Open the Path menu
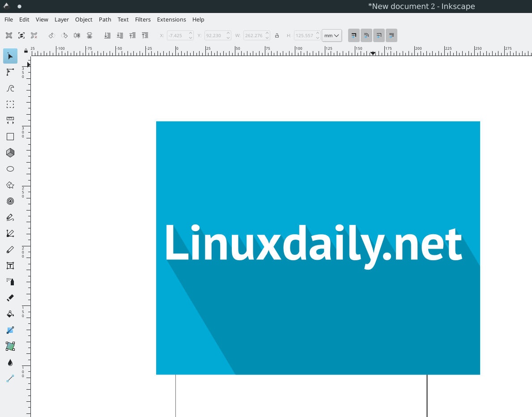Image resolution: width=532 pixels, height=417 pixels. tap(105, 19)
